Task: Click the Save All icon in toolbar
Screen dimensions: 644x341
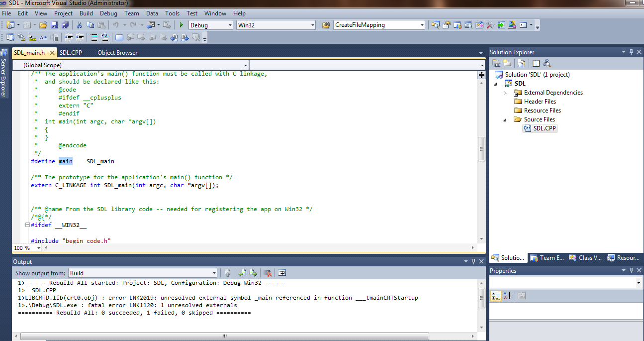Action: (65, 25)
